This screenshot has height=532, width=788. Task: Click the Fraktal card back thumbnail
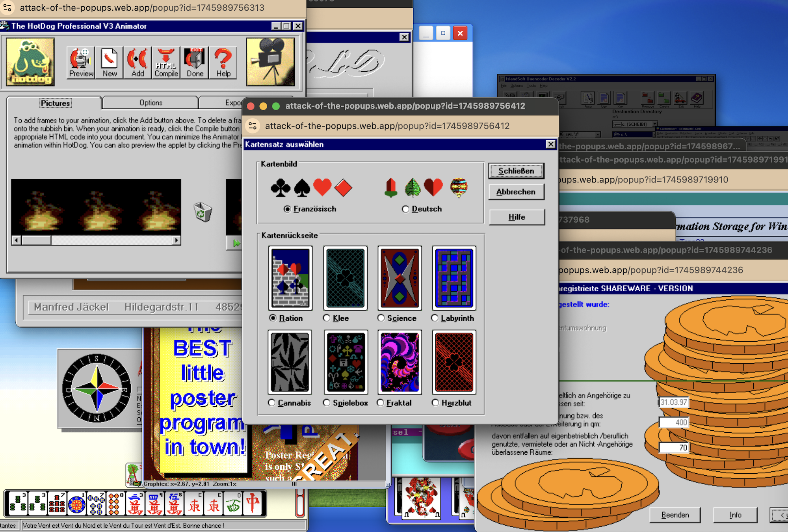pos(400,362)
